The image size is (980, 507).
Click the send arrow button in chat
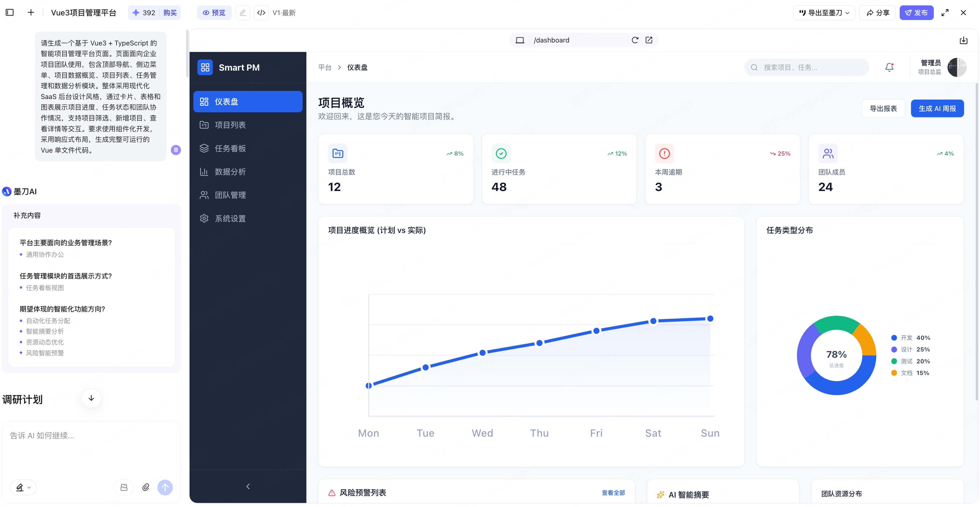165,487
